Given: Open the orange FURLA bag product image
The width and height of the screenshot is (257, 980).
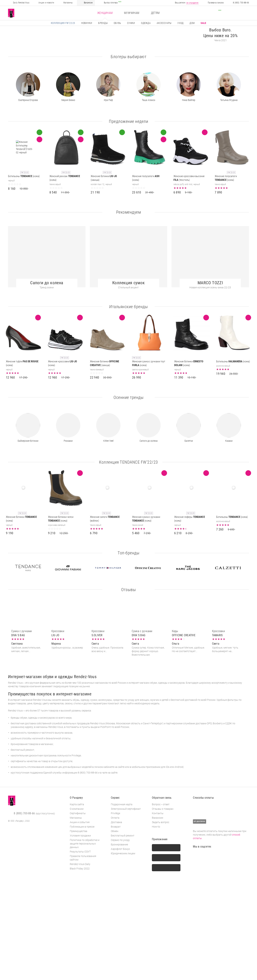Looking at the screenshot, I should pyautogui.click(x=149, y=333).
